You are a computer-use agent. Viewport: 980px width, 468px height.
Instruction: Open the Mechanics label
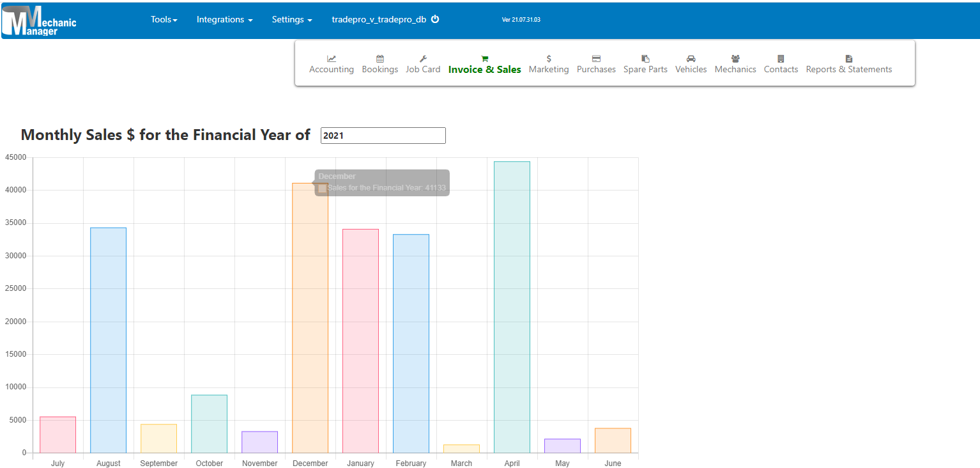(735, 69)
